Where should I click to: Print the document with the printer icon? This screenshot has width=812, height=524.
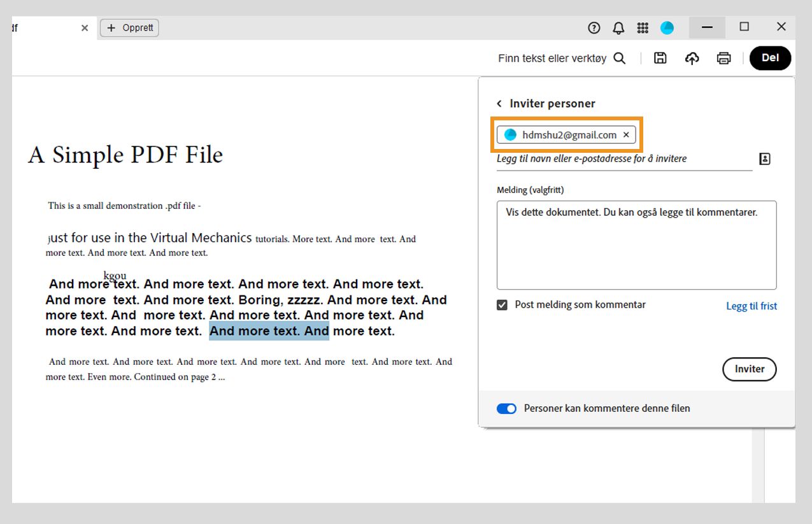pyautogui.click(x=723, y=58)
